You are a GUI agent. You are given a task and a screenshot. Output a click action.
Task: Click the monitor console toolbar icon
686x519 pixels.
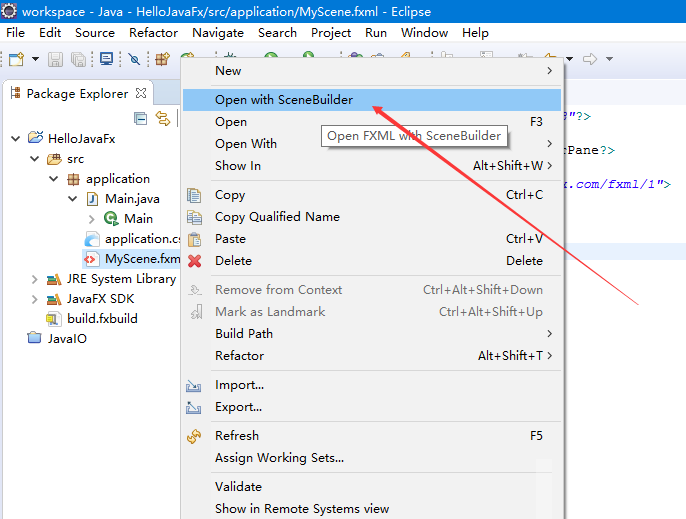coord(106,59)
